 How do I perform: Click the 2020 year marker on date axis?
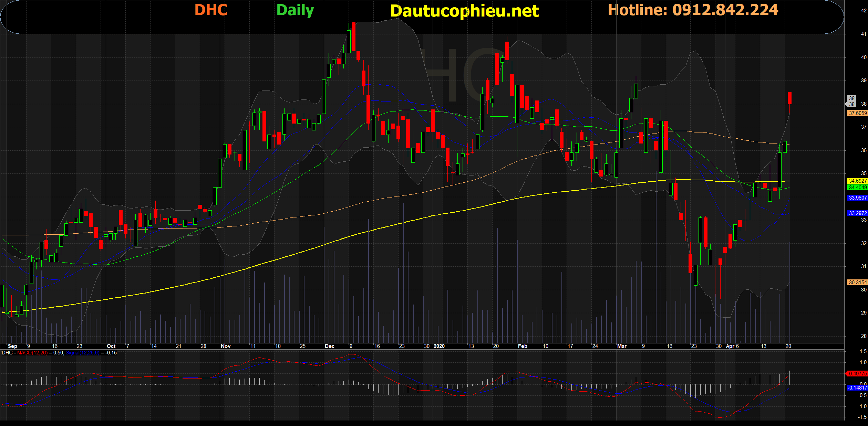click(439, 346)
